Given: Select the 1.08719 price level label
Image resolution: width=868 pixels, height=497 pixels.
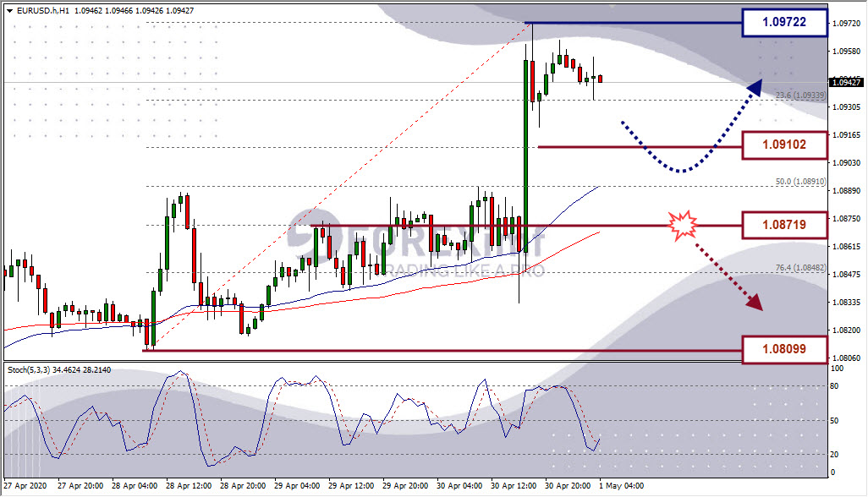Looking at the screenshot, I should (784, 225).
